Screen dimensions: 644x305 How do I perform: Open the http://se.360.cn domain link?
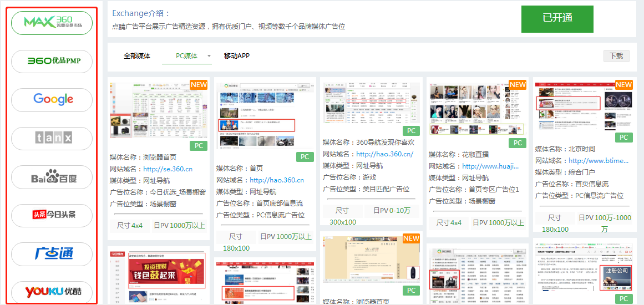click(168, 169)
